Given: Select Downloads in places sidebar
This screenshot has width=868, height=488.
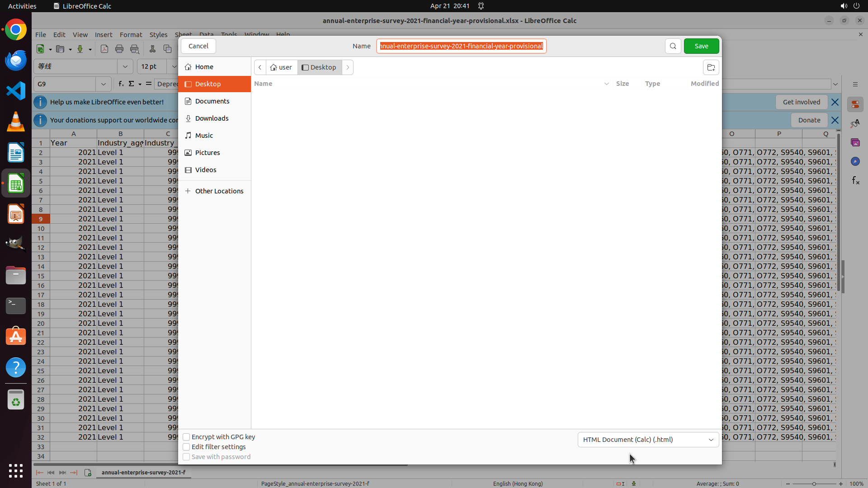Looking at the screenshot, I should [x=212, y=118].
